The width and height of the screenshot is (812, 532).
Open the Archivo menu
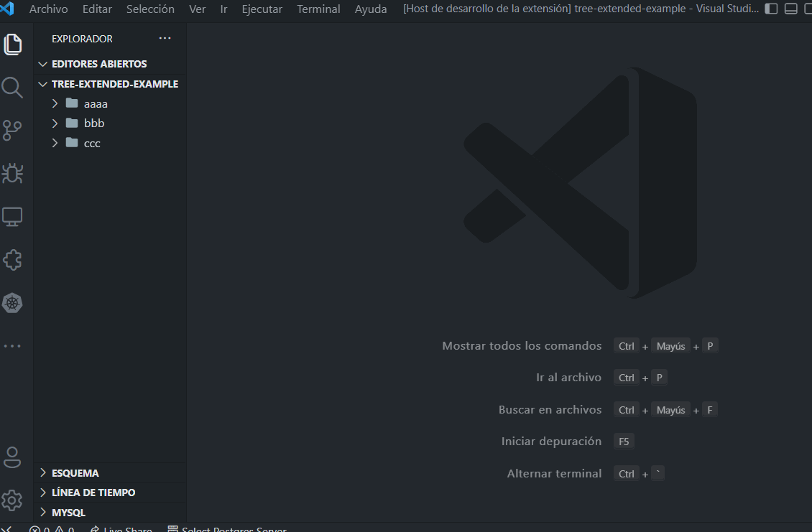coord(49,9)
